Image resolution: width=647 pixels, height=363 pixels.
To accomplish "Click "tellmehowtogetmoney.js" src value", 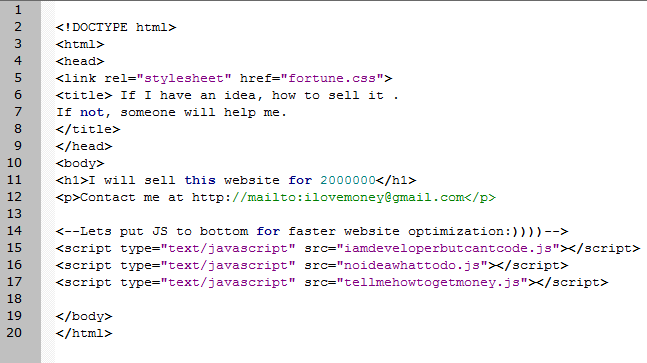I will [432, 282].
